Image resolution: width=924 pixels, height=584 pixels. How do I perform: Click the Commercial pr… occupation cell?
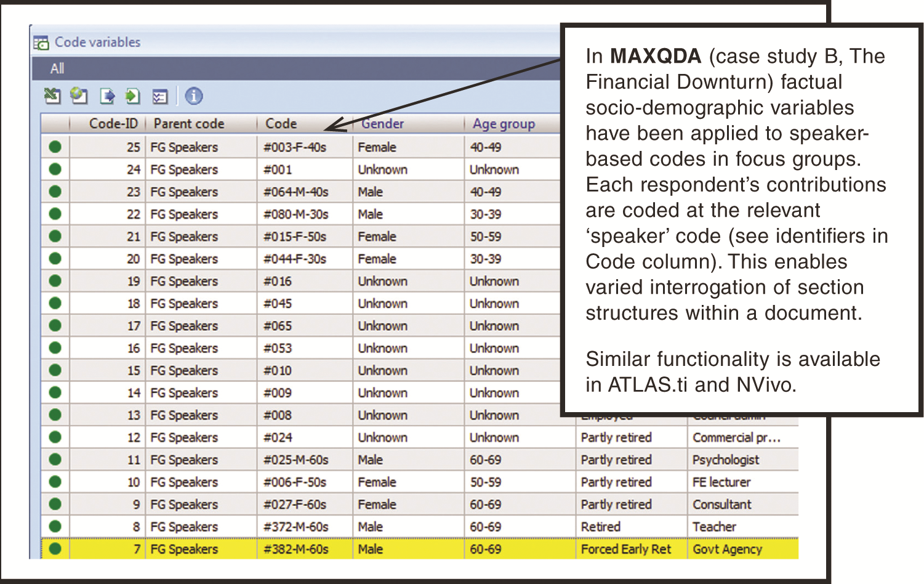(x=743, y=437)
